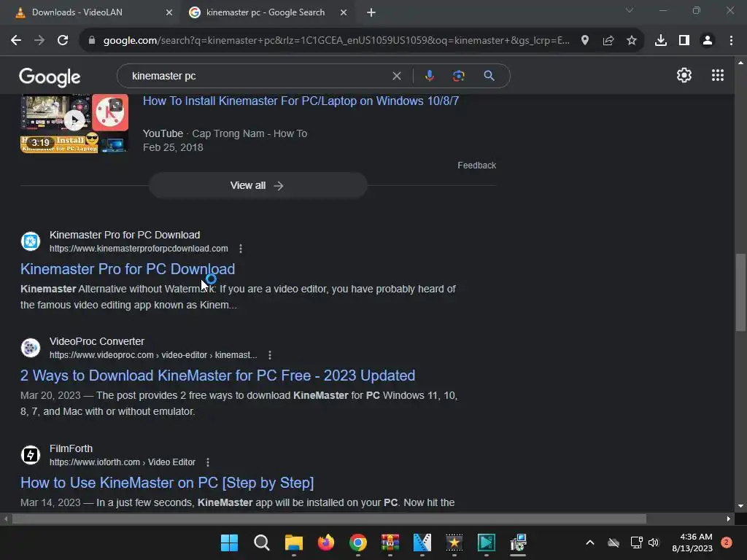Click scroll down arrow on vertical scrollbar
747x560 pixels.
(x=740, y=506)
